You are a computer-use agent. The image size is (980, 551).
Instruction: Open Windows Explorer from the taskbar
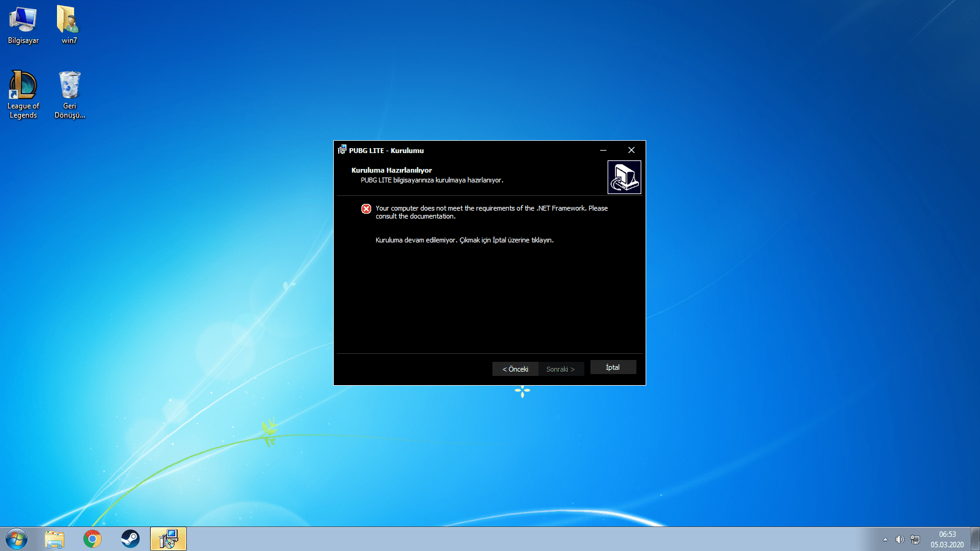click(55, 539)
